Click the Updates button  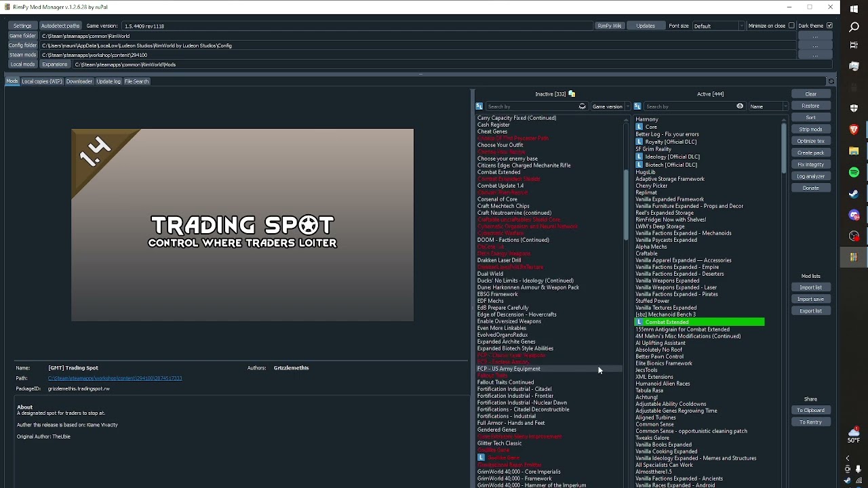pos(646,26)
